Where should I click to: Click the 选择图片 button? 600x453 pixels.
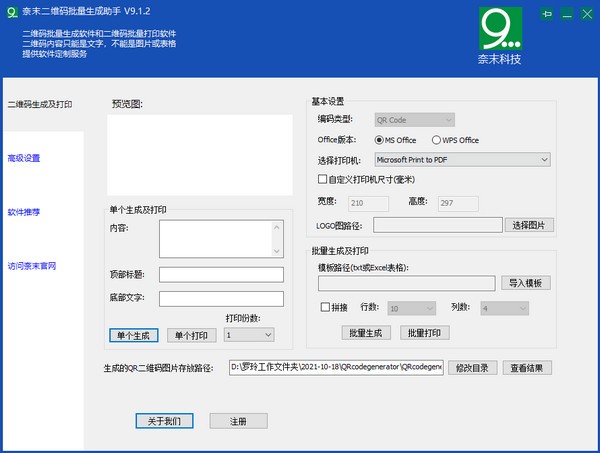click(529, 225)
